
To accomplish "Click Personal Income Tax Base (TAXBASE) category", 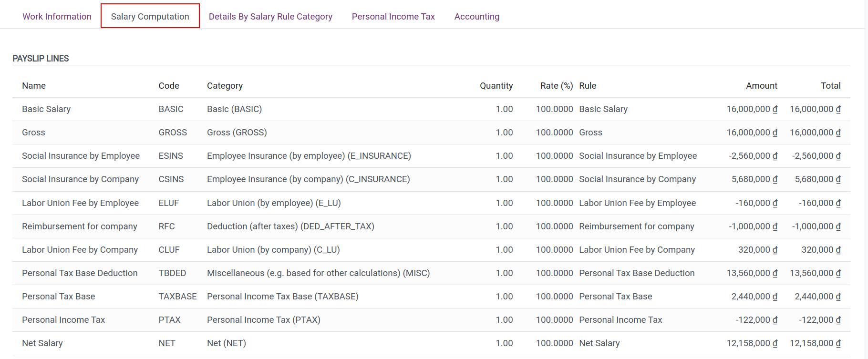I will (283, 297).
